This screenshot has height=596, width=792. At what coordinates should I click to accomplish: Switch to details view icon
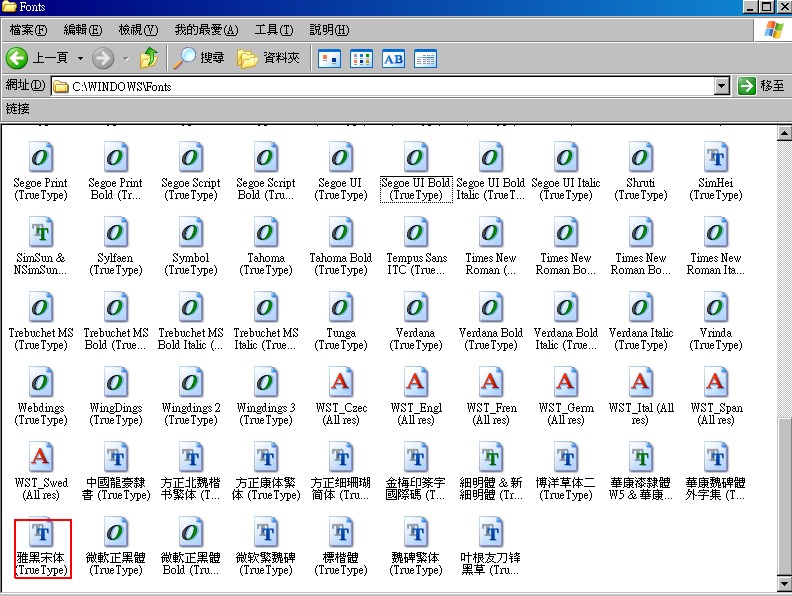tap(425, 59)
